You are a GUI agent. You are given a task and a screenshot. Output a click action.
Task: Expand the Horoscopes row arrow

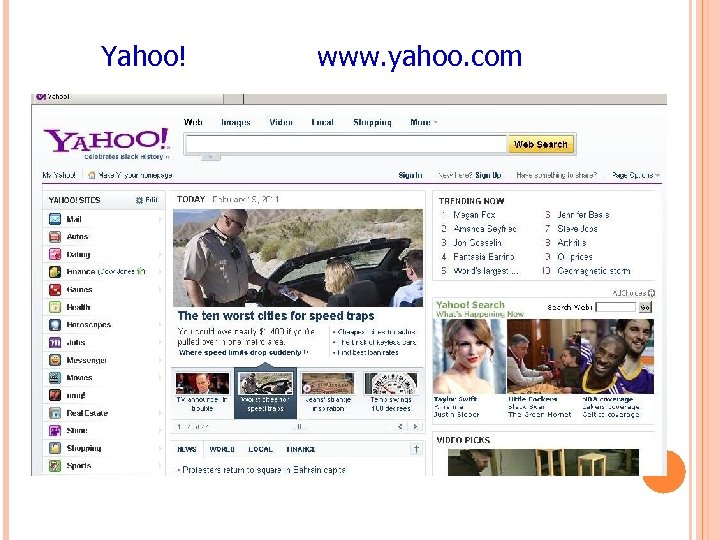click(160, 325)
